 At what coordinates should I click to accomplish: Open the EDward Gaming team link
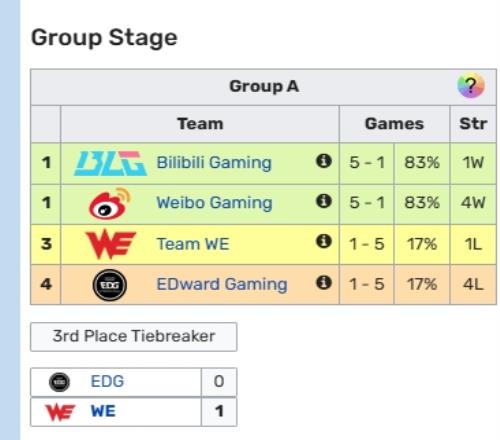click(222, 284)
